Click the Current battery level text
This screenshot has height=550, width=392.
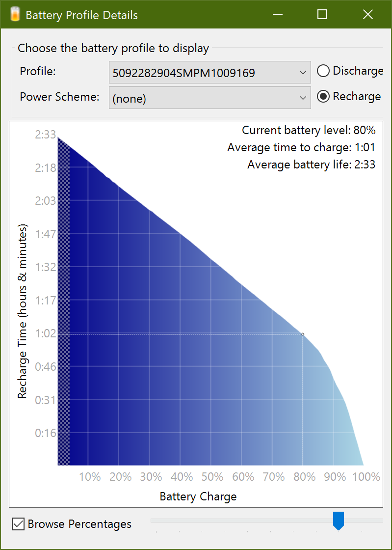(308, 130)
